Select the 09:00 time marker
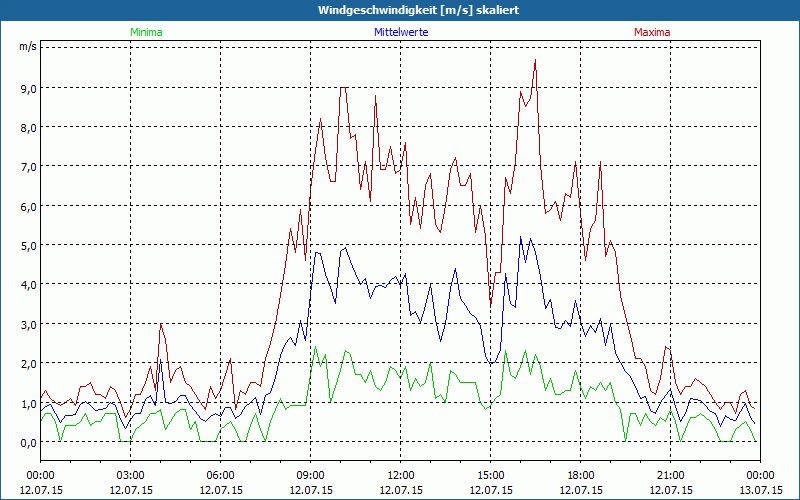The width and height of the screenshot is (800, 500). (311, 475)
